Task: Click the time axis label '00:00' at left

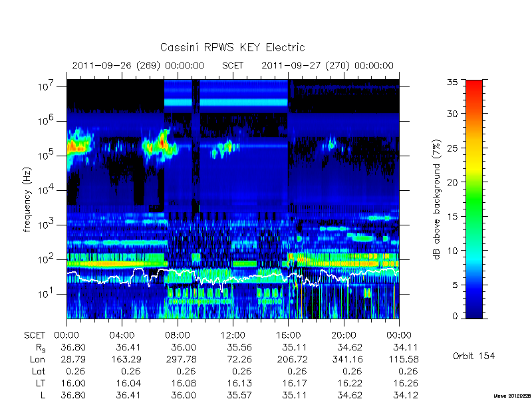Action: coord(66,335)
